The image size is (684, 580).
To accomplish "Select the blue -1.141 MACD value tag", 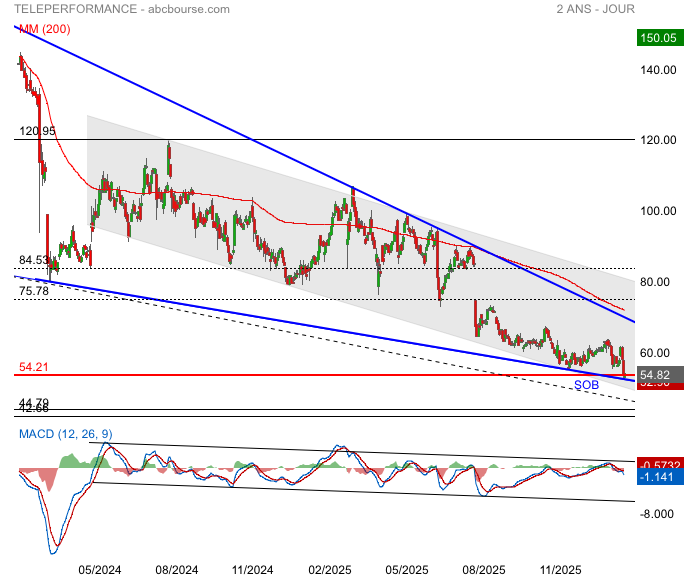I will click(660, 477).
